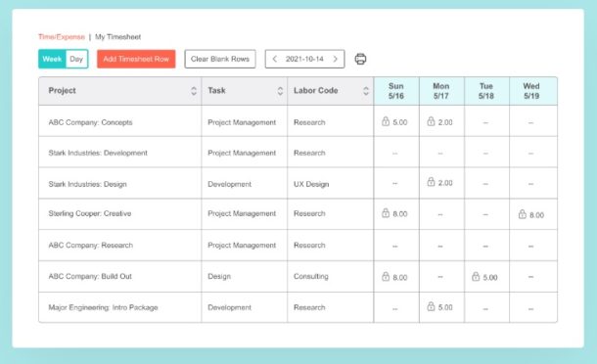
Task: Click Development task in Major Engineering row
Action: (230, 307)
